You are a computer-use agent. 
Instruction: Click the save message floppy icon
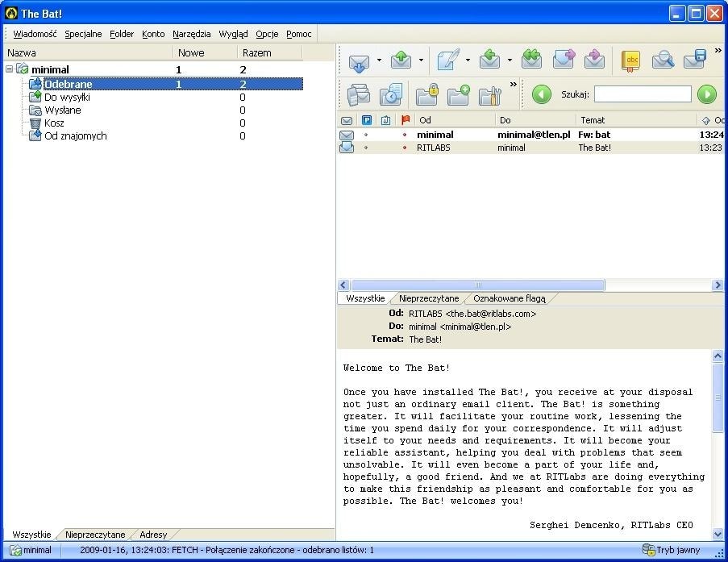pyautogui.click(x=695, y=60)
